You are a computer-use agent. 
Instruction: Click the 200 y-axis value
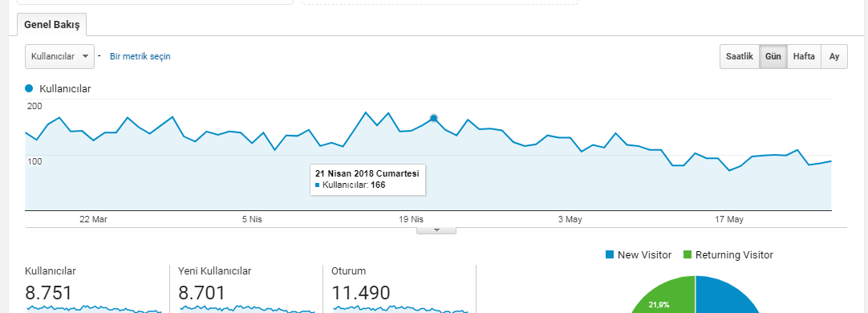(34, 106)
